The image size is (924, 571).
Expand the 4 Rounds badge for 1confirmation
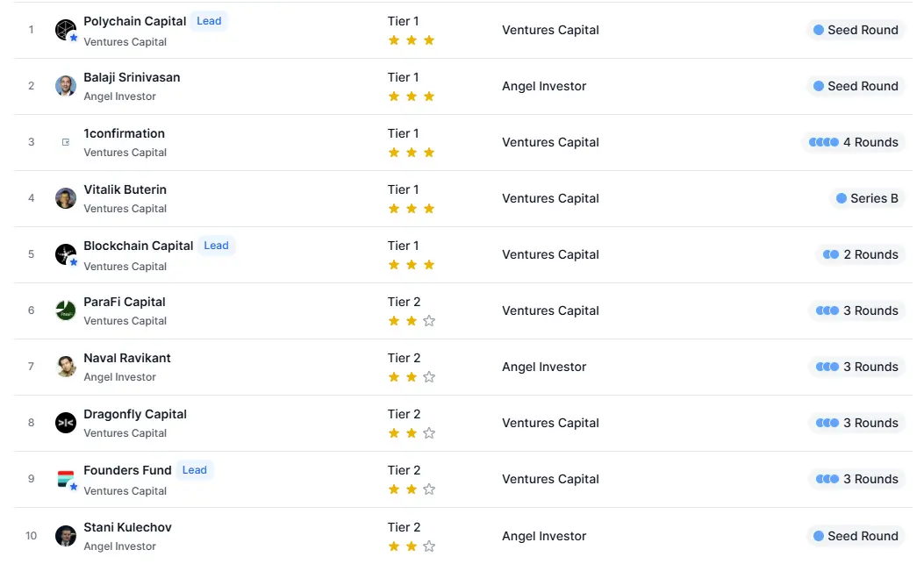[x=854, y=142]
